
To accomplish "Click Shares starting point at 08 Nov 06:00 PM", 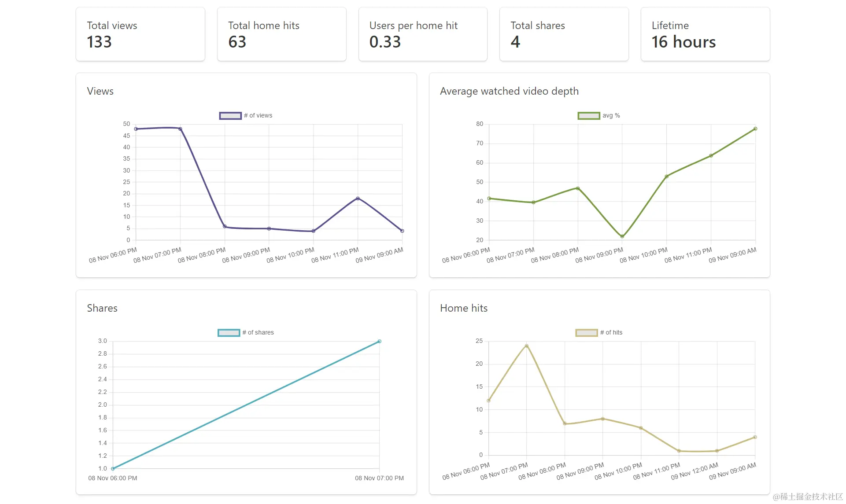I will (113, 468).
